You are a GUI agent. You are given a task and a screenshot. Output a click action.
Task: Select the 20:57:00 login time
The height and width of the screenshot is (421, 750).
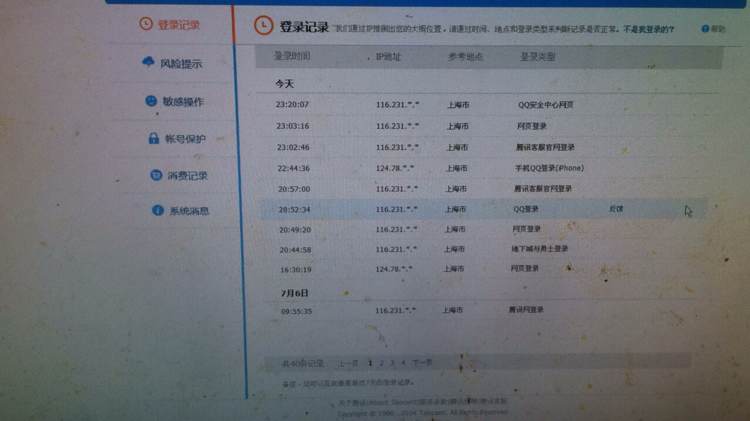coord(294,189)
